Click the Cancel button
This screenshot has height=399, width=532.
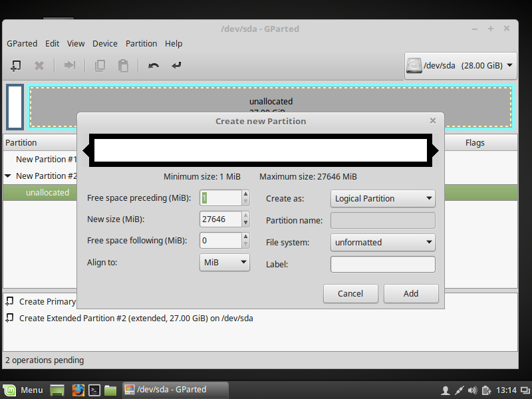[350, 293]
